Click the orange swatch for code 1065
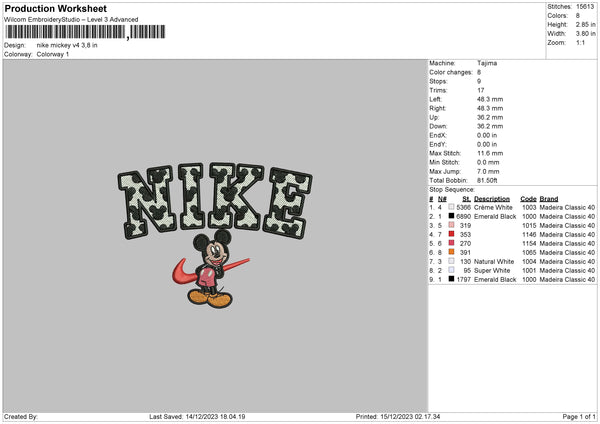600x424 pixels. pyautogui.click(x=452, y=252)
